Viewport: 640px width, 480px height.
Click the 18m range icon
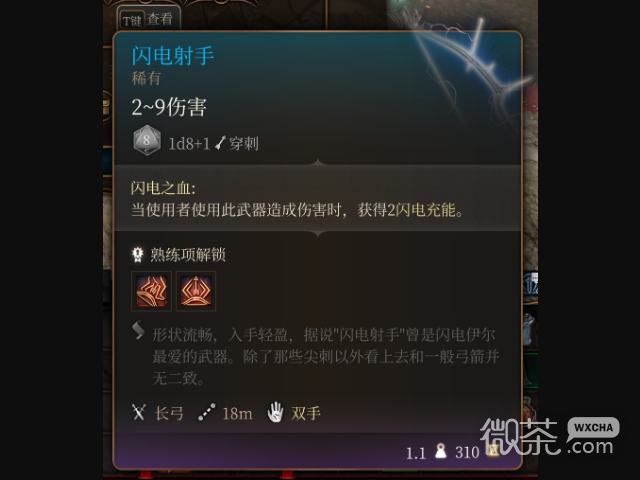click(x=207, y=412)
